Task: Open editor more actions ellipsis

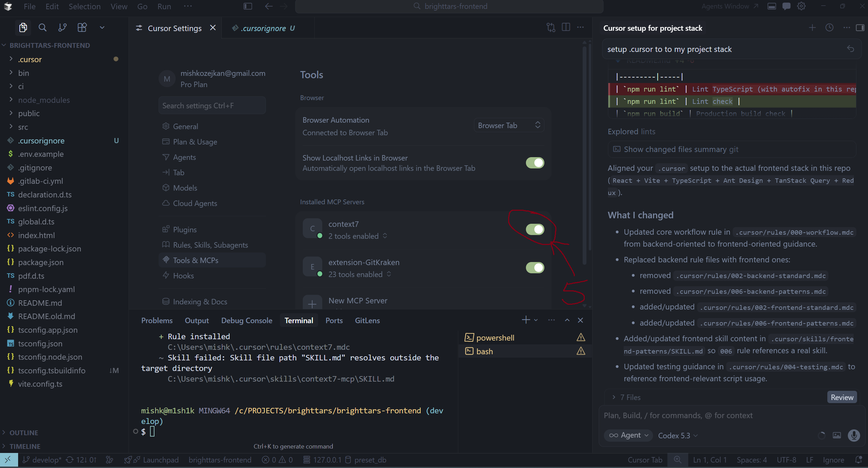Action: pos(581,27)
